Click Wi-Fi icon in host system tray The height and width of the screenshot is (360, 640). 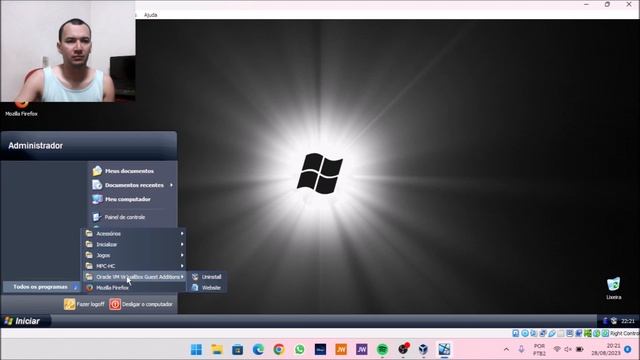point(557,349)
